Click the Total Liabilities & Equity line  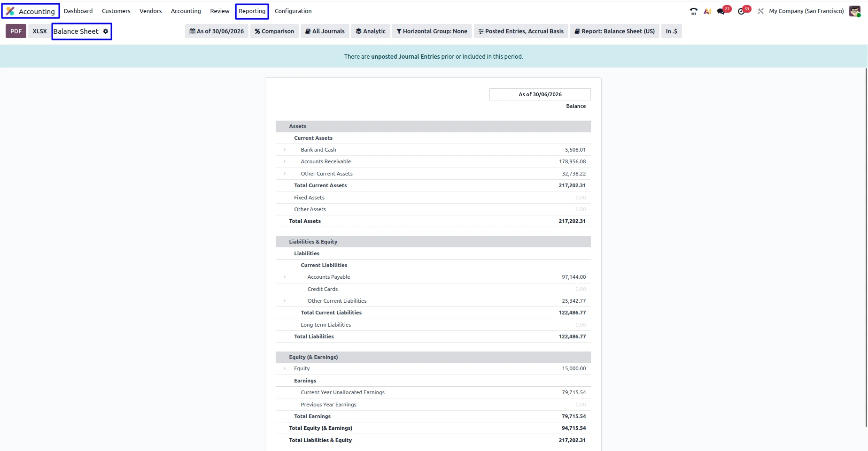(433, 440)
